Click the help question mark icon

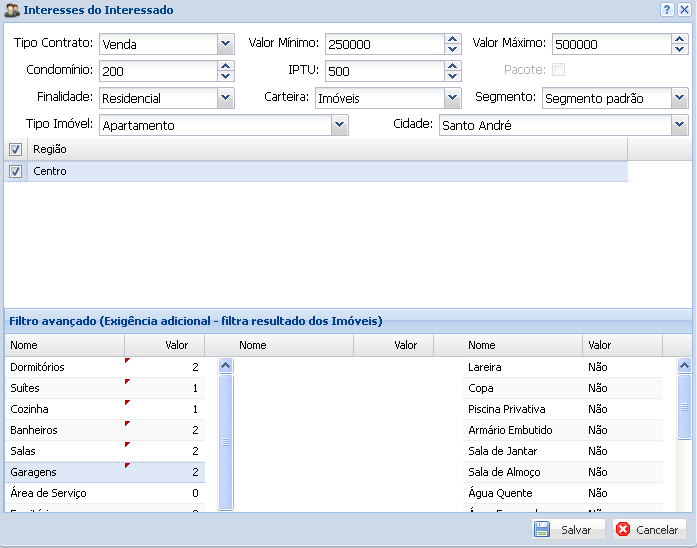point(666,9)
